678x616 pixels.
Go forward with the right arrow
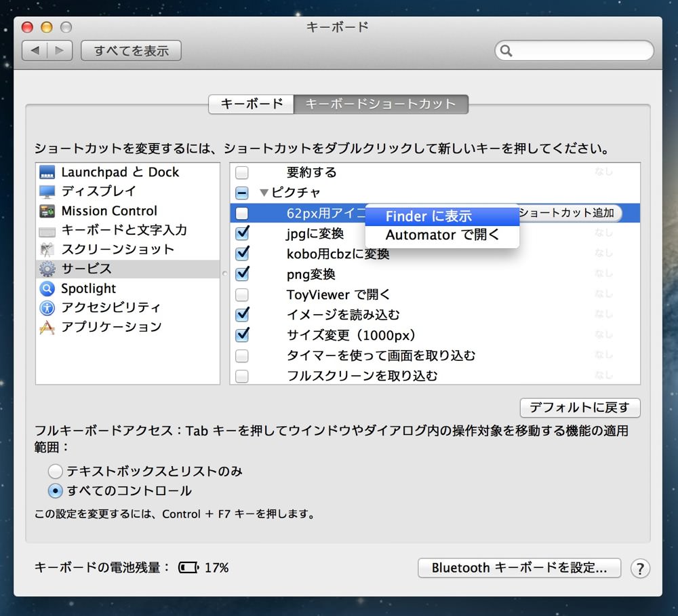tap(60, 51)
